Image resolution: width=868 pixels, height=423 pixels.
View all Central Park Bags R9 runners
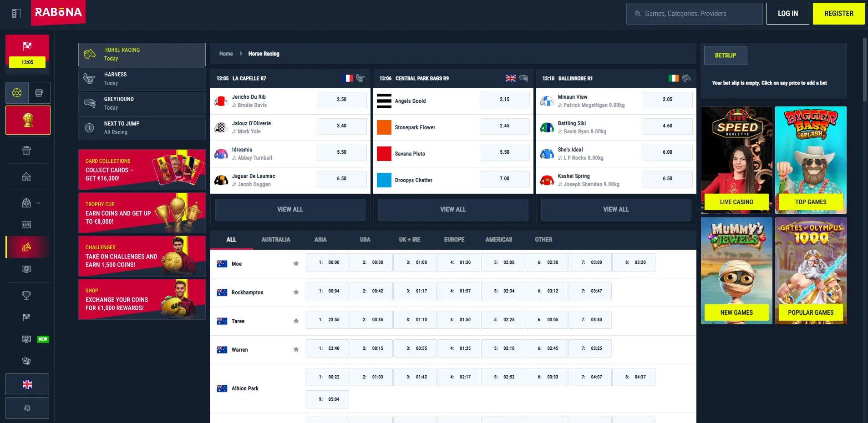[x=453, y=210]
